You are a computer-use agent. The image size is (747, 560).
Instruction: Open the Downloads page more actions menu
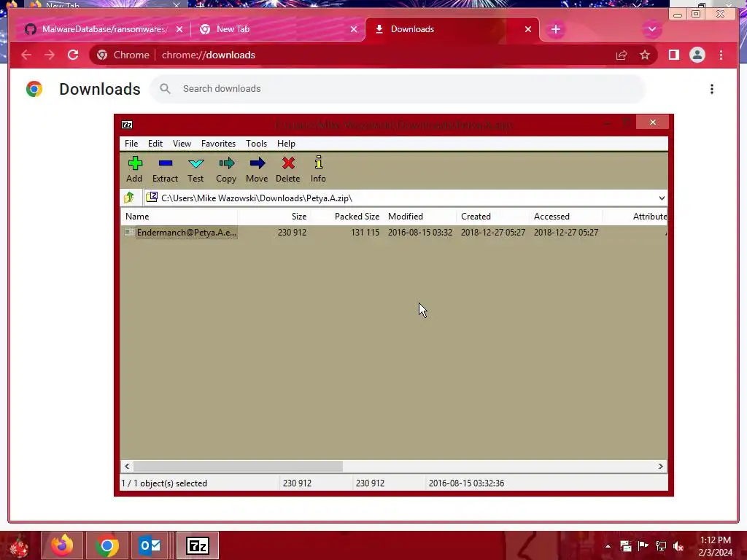point(712,89)
